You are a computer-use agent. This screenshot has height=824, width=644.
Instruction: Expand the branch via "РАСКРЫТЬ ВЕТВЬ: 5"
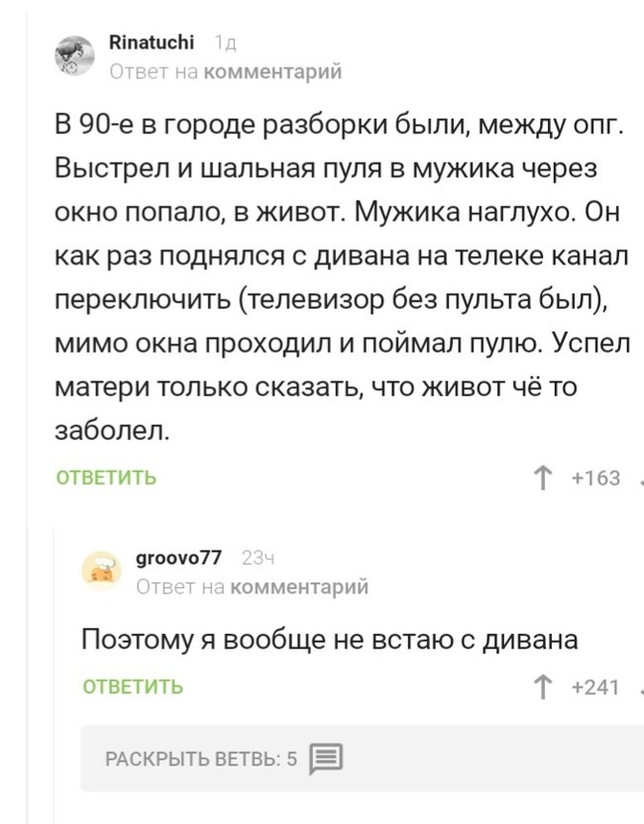(x=201, y=760)
